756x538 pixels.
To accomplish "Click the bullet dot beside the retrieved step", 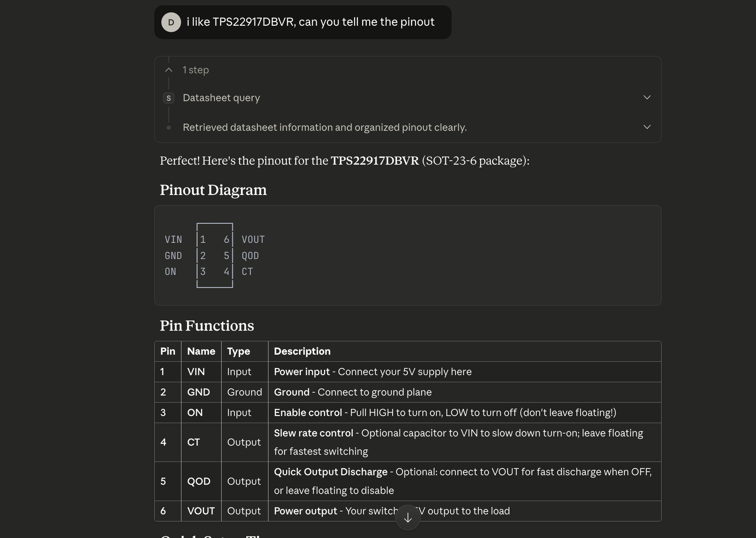I will [x=169, y=128].
